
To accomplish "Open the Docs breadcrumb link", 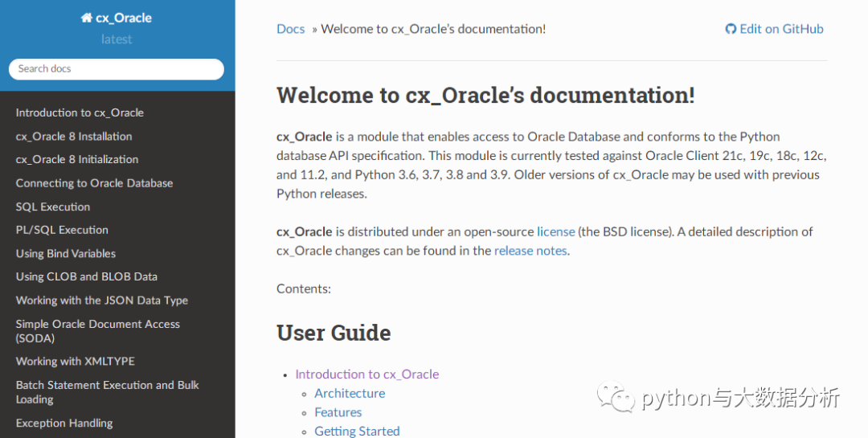I will pos(291,29).
